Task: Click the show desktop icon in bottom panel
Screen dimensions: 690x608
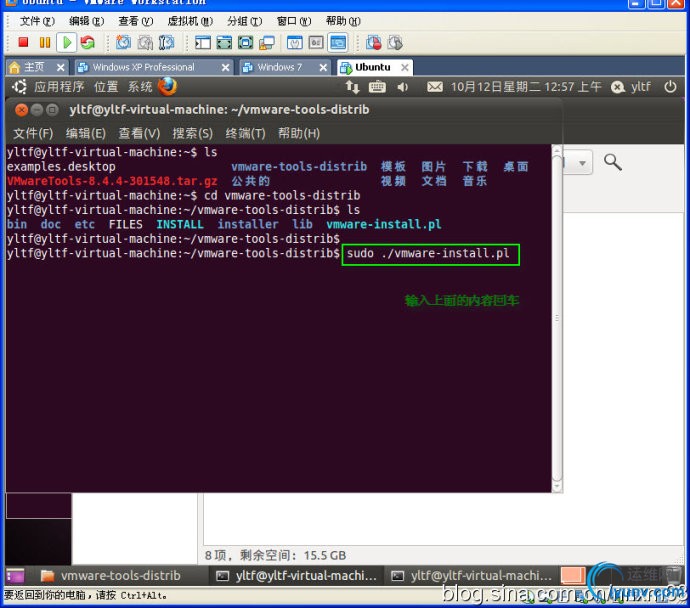Action: click(15, 575)
